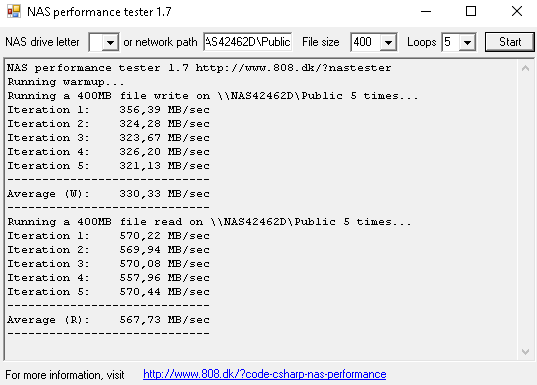
Task: Start the NAS performance test
Action: tap(510, 42)
